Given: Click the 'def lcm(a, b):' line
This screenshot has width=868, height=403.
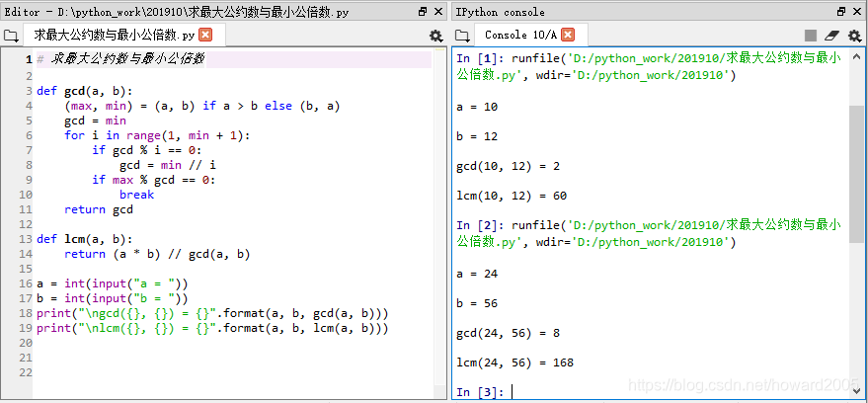Looking at the screenshot, I should (85, 239).
